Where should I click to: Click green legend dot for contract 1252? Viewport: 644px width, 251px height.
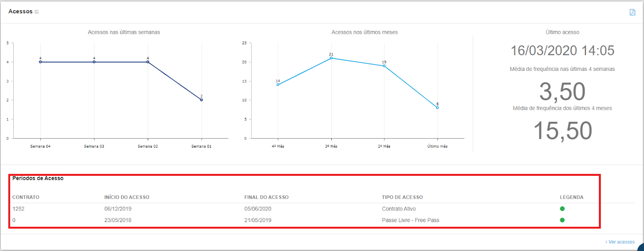pos(562,209)
